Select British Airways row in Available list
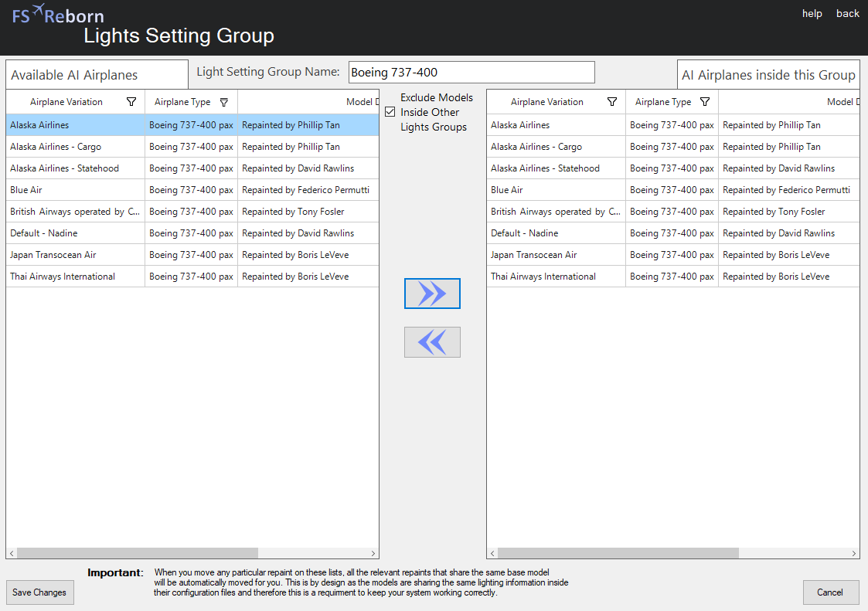Screen dimensions: 868x611 pyautogui.click(x=192, y=212)
